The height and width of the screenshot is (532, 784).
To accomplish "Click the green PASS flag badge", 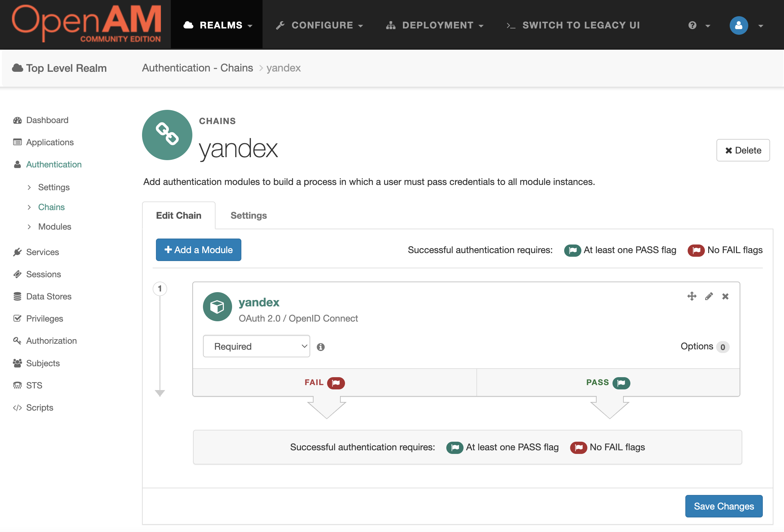I will click(621, 383).
